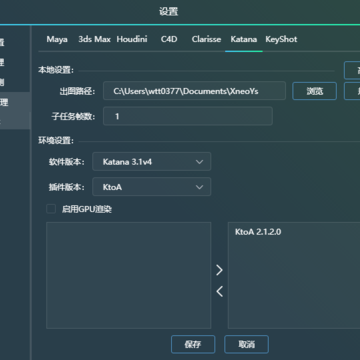
Task: Enable the 启用GPU渲染 checkbox
Action: 51,209
